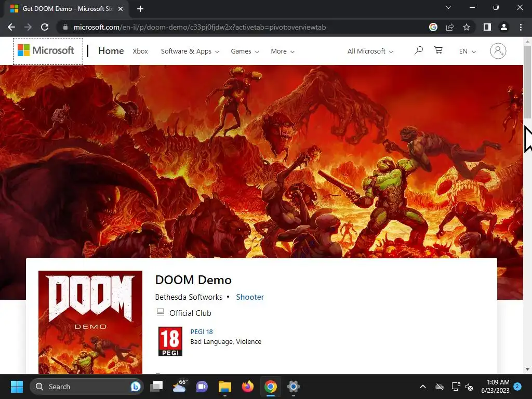Click the account sign-in avatar icon
Screen dimensions: 532x399
[x=498, y=51]
